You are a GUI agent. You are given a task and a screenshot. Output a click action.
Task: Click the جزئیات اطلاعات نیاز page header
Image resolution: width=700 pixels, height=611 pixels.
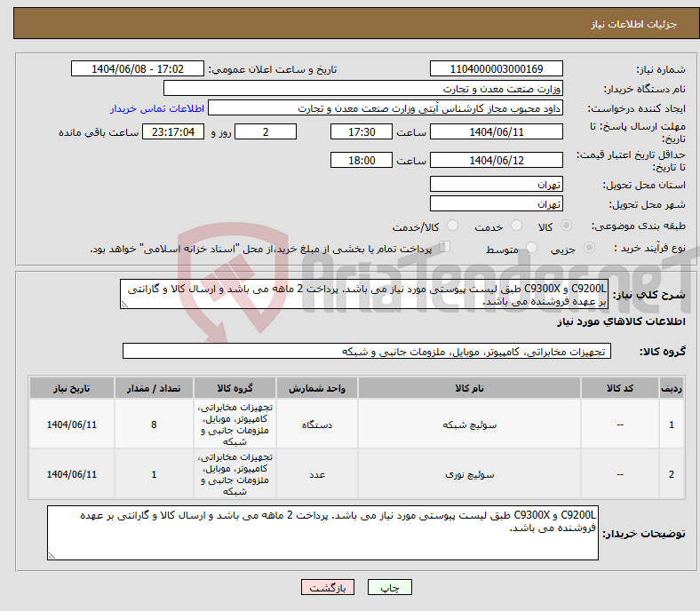coord(633,24)
